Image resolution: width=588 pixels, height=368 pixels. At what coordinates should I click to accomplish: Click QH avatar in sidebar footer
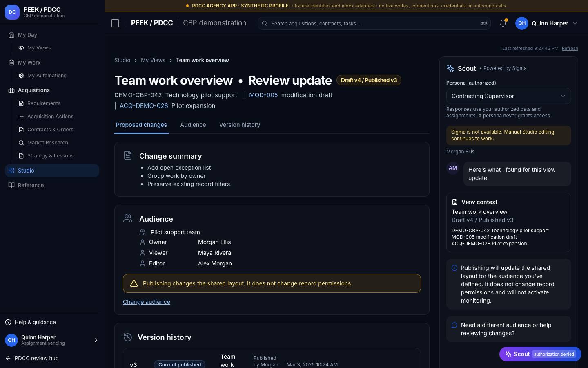[11, 340]
